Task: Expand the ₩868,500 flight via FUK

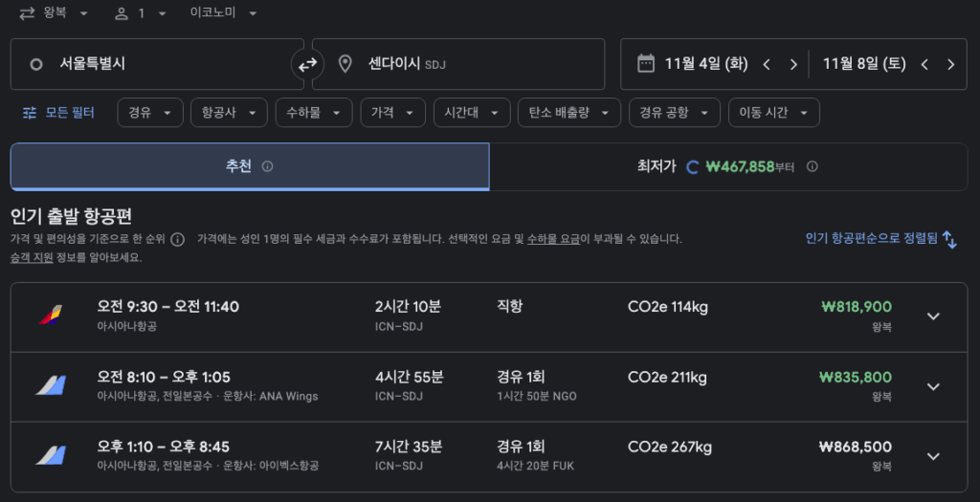Action: click(934, 456)
